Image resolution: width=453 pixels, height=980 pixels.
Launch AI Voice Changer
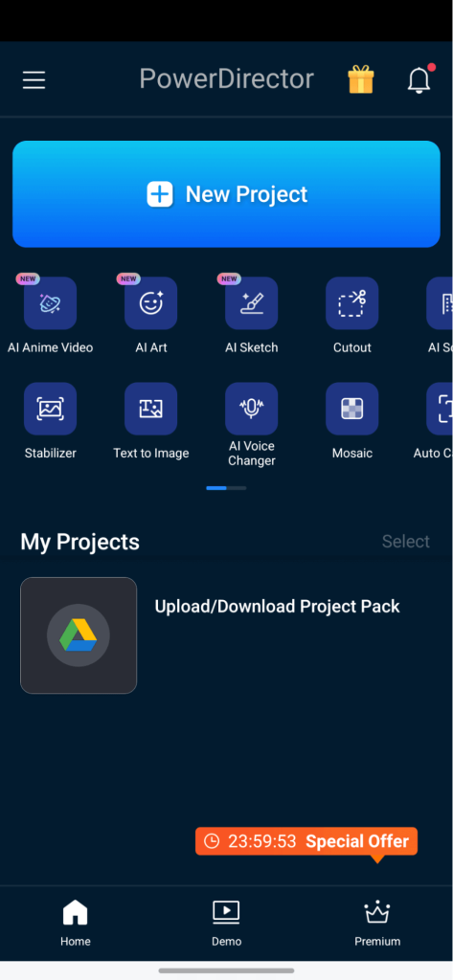tap(252, 409)
